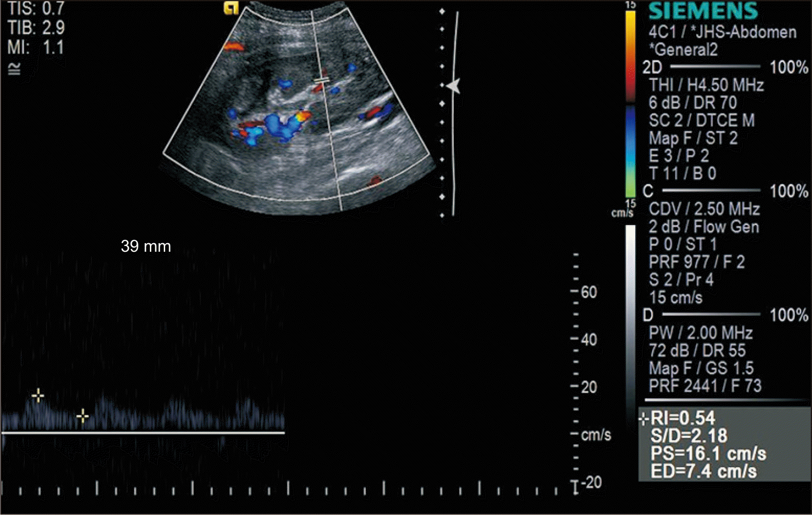Image resolution: width=812 pixels, height=515 pixels.
Task: Click the PRF 2441 / F 73 setting
Action: [705, 386]
